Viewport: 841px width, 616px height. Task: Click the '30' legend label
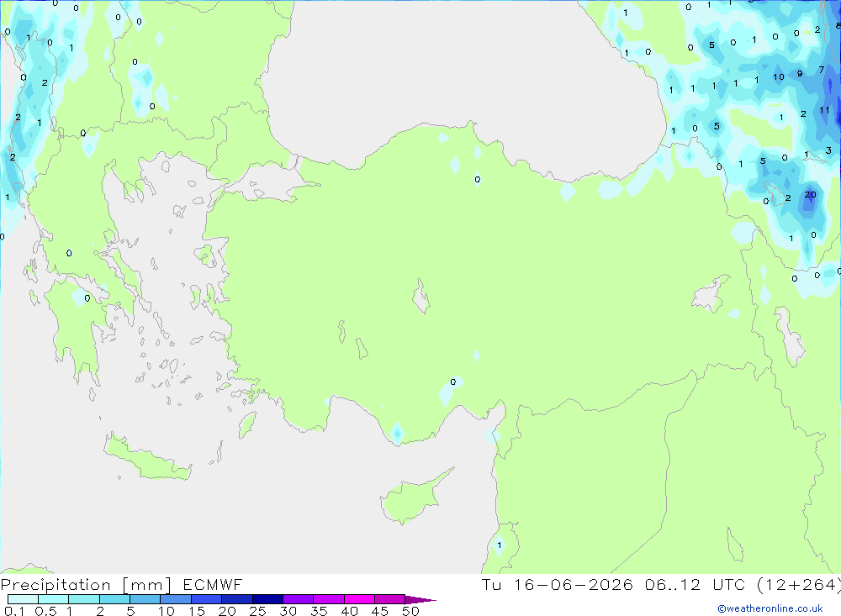(288, 611)
